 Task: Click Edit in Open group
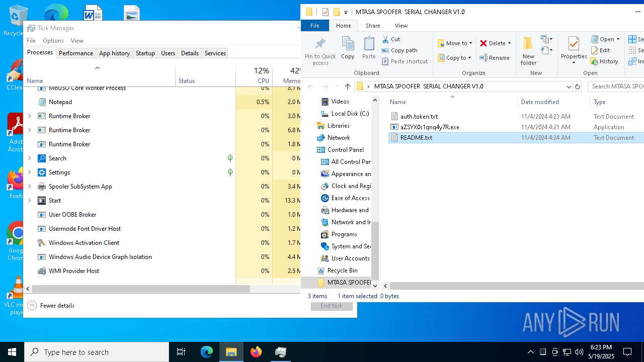600,50
